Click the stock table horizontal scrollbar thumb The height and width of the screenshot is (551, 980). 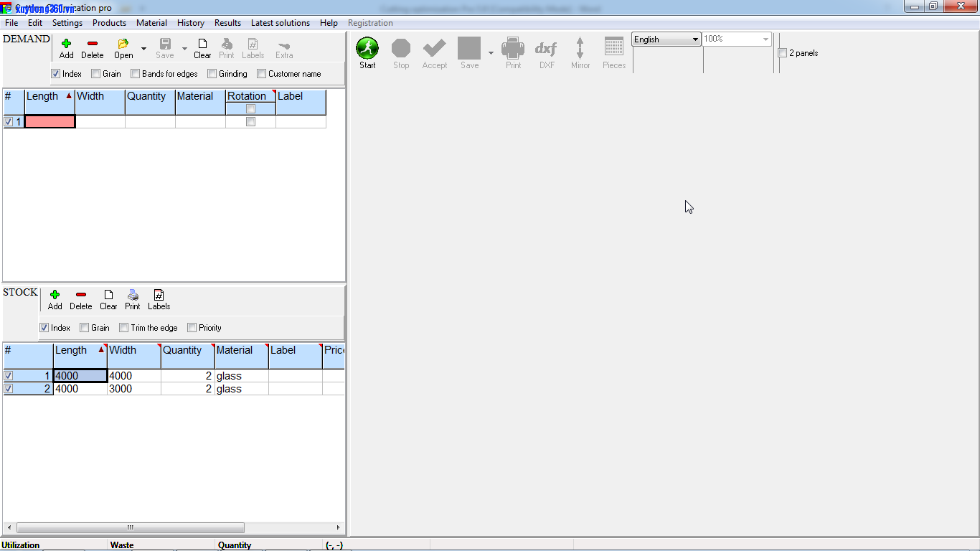click(x=130, y=527)
